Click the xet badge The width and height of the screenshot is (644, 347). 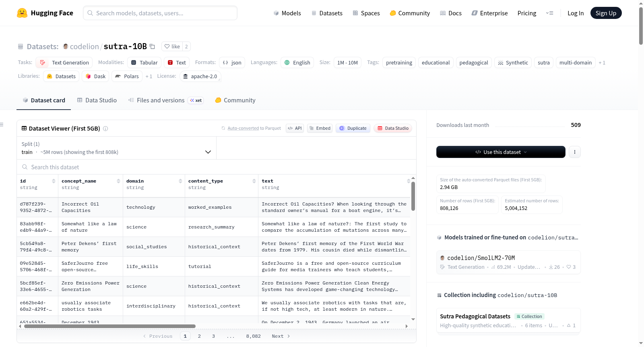coord(196,100)
